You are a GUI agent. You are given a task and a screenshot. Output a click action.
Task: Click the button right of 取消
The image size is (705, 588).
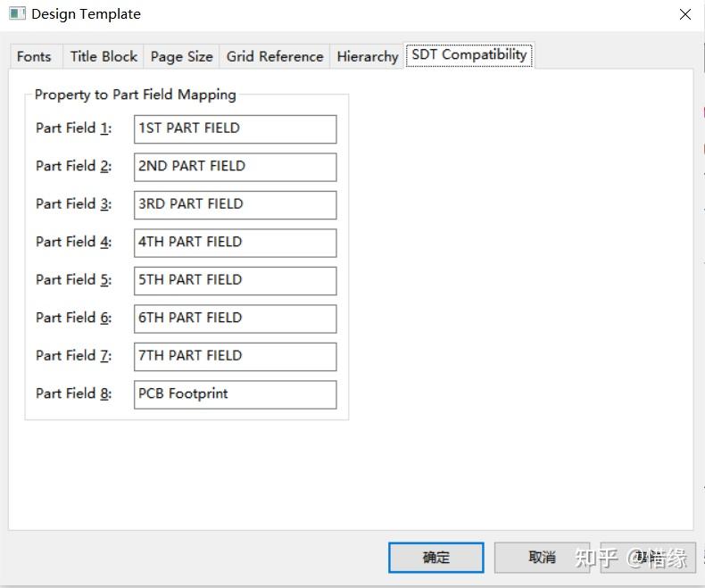tap(648, 558)
